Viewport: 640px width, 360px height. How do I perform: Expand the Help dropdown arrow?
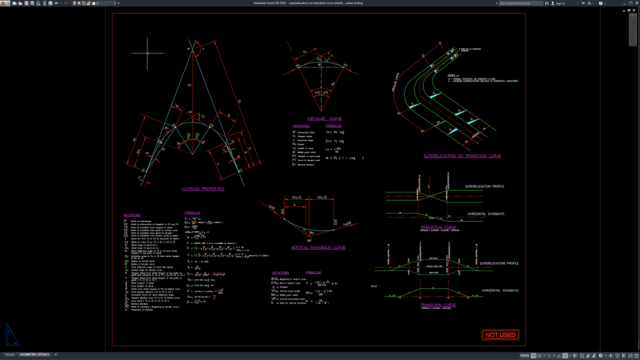pyautogui.click(x=605, y=3)
